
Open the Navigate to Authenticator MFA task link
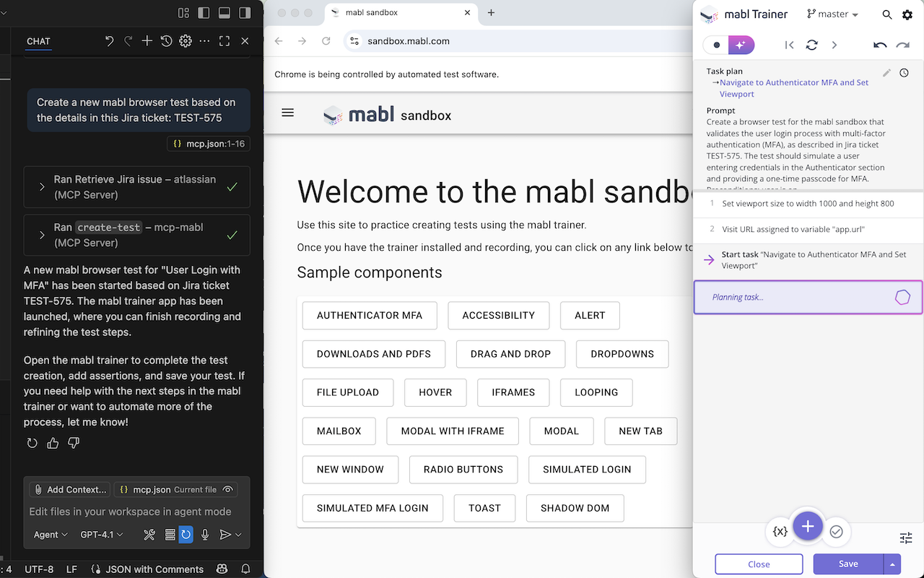click(794, 88)
